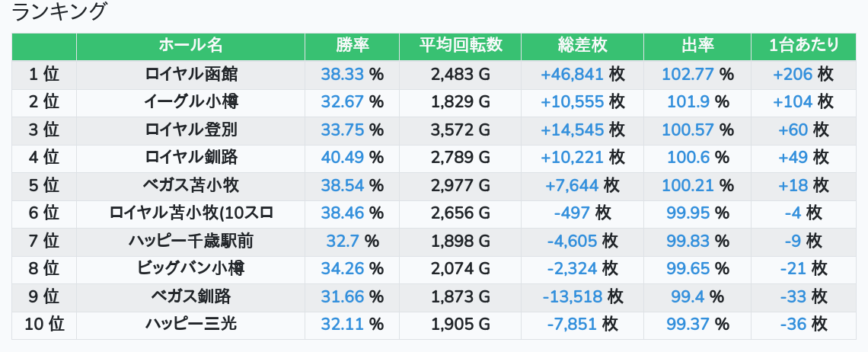Click the 1台あたり column header
This screenshot has height=352, width=868.
tap(803, 46)
